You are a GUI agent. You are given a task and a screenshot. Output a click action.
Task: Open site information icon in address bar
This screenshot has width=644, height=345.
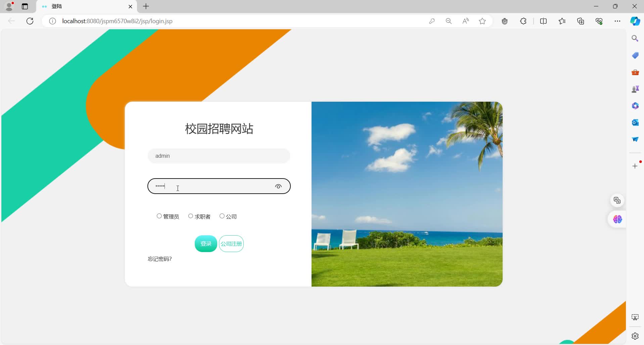[52, 21]
